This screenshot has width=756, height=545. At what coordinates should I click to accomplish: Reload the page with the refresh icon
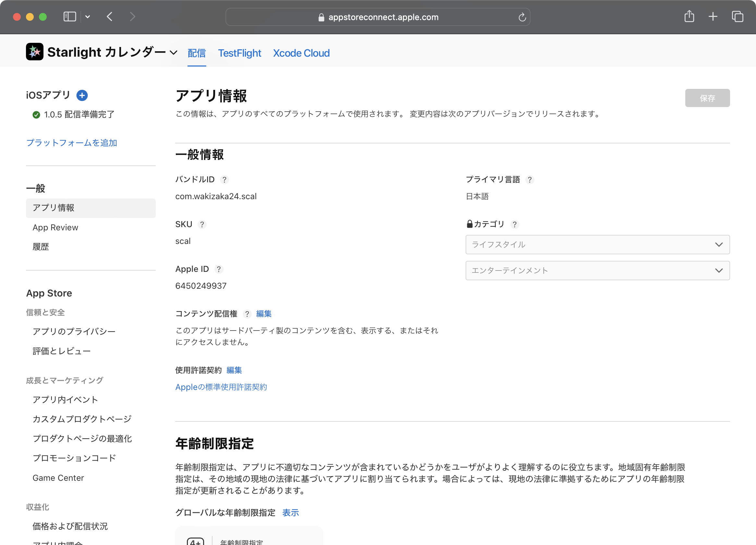click(x=522, y=17)
